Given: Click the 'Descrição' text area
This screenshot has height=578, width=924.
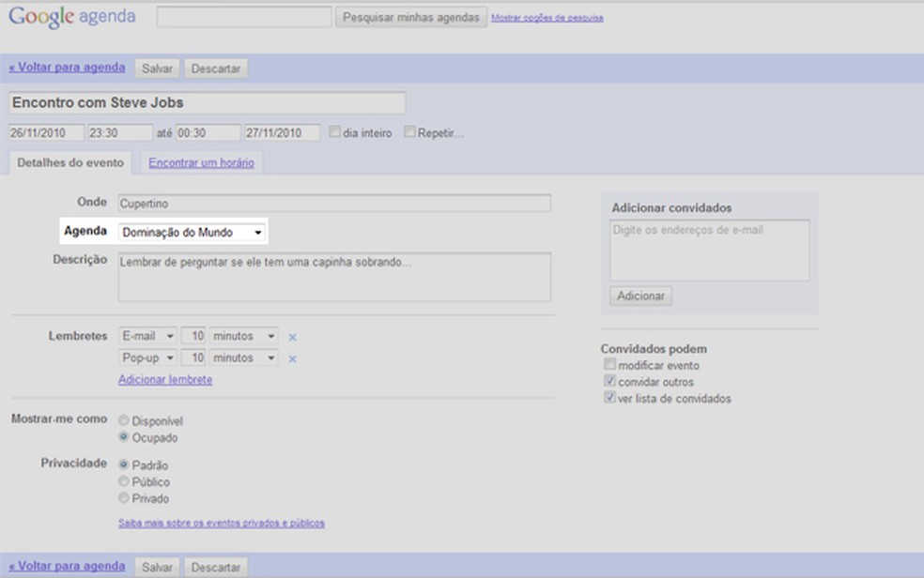Looking at the screenshot, I should (x=334, y=277).
